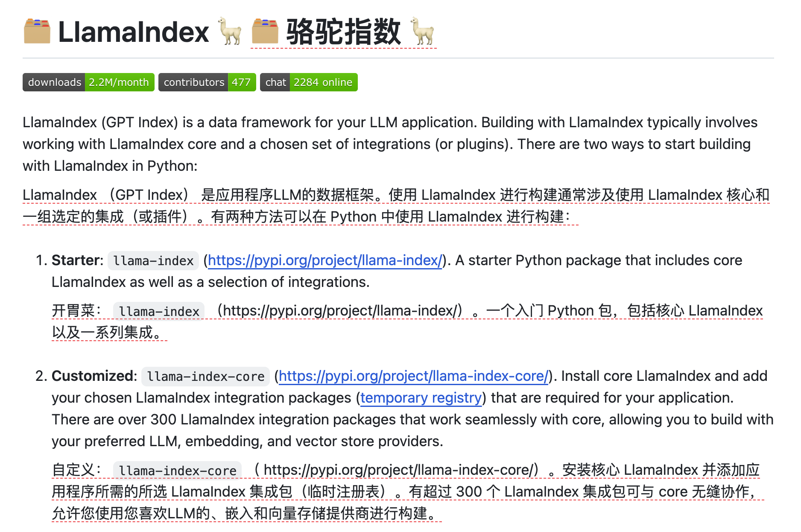801x532 pixels.
Task: Click the first card index box emoji in title
Action: [x=37, y=32]
